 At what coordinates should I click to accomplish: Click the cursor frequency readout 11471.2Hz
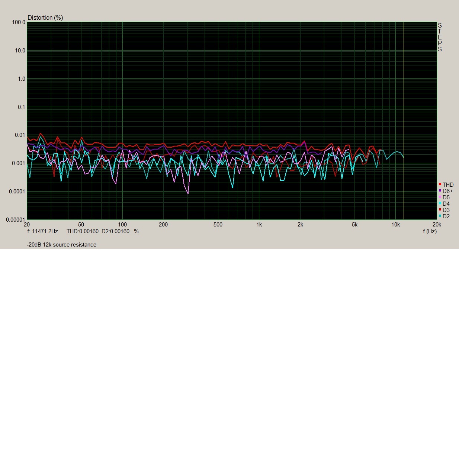click(x=42, y=231)
